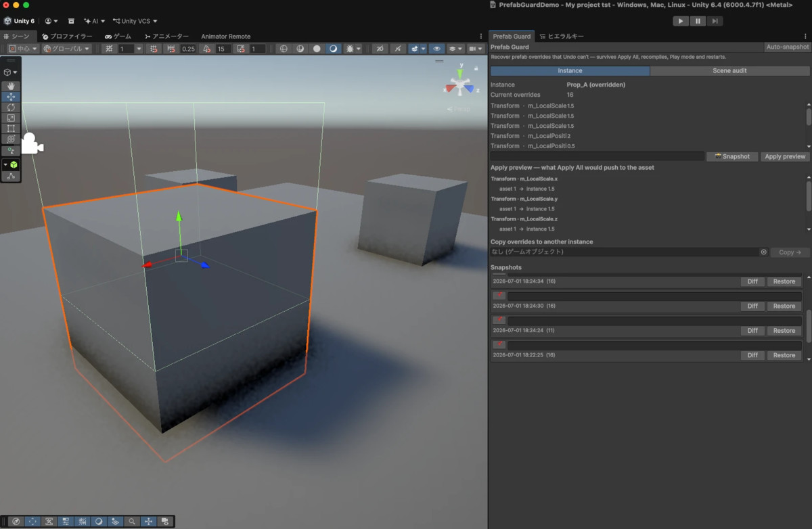
Task: Click the Copy button
Action: pyautogui.click(x=790, y=252)
